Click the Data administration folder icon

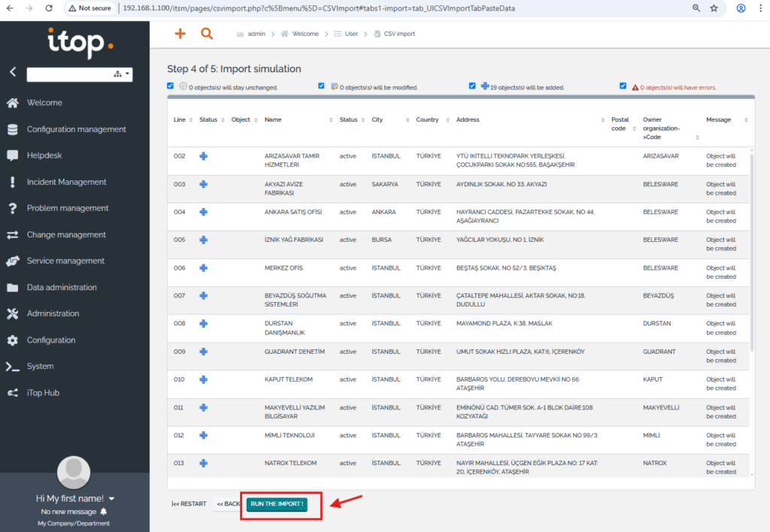coord(13,288)
